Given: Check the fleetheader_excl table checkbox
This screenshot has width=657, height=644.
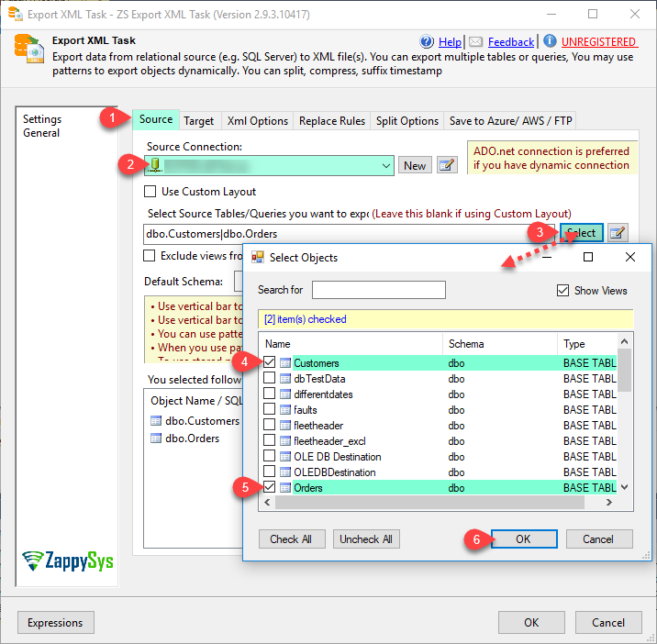Looking at the screenshot, I should pos(270,440).
